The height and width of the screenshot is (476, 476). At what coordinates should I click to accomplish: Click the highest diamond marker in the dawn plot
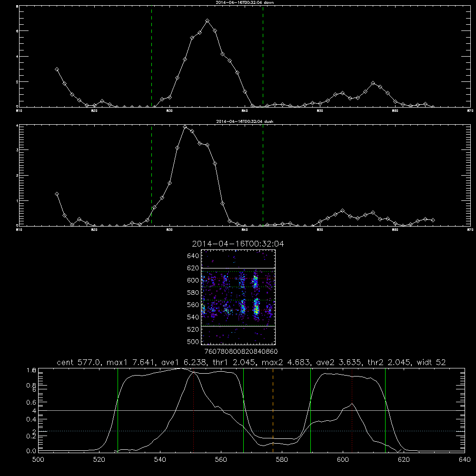[x=208, y=21]
